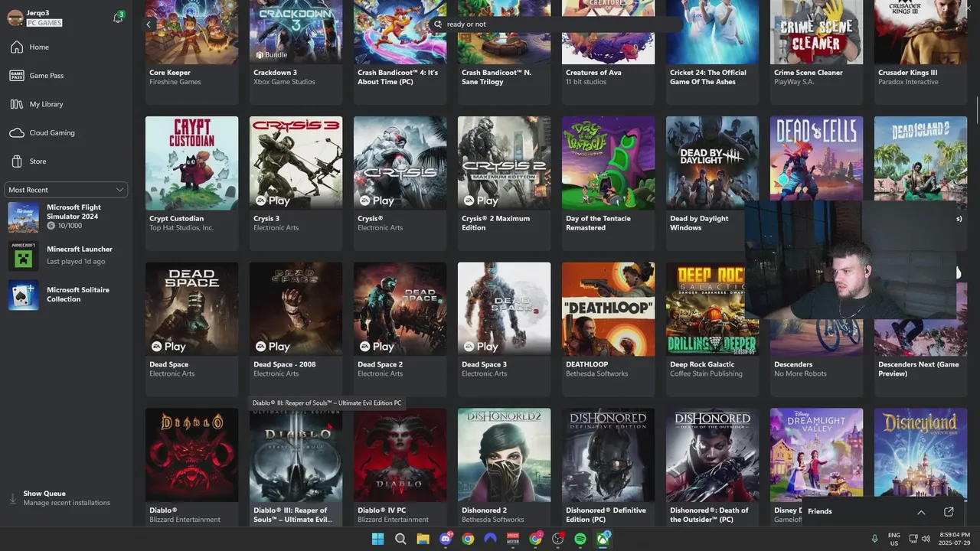Open the Diablo IV PC tile
The height and width of the screenshot is (551, 980).
tap(400, 467)
